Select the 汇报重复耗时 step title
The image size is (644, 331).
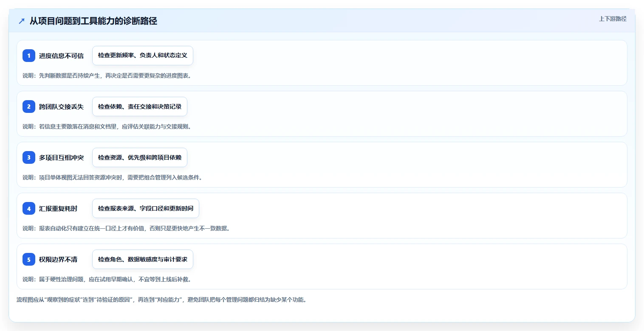[x=58, y=208]
